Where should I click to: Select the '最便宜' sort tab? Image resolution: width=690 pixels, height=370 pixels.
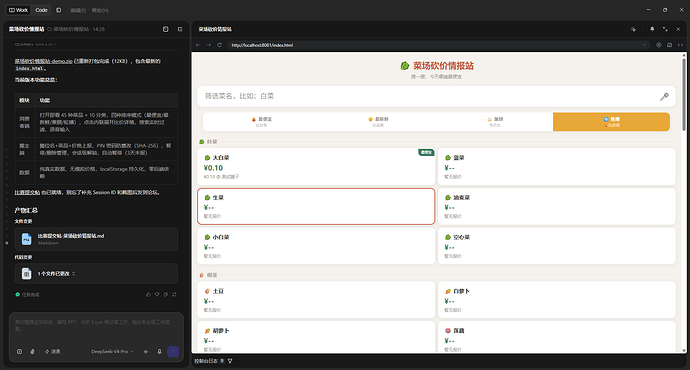(261, 122)
